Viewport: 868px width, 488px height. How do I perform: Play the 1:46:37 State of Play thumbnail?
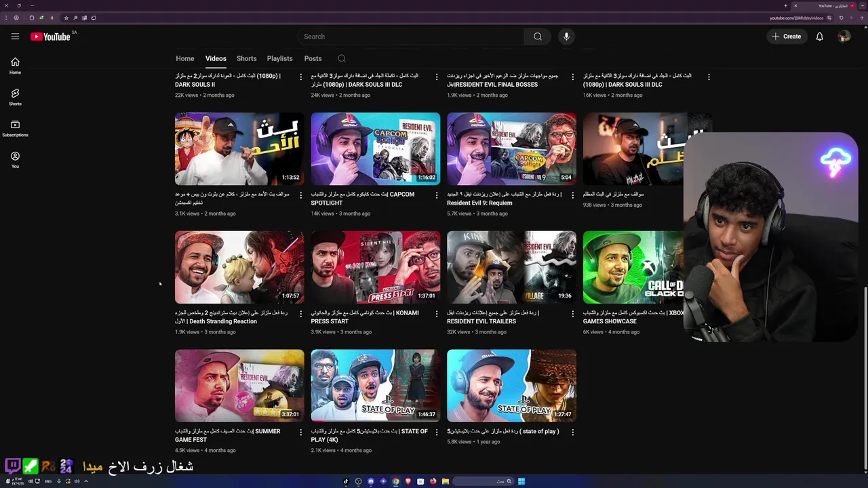376,386
